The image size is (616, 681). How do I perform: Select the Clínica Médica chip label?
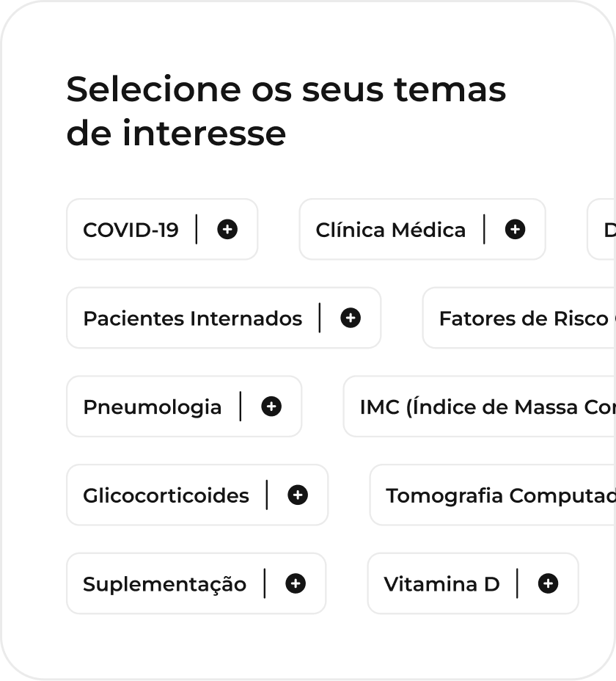click(x=391, y=230)
